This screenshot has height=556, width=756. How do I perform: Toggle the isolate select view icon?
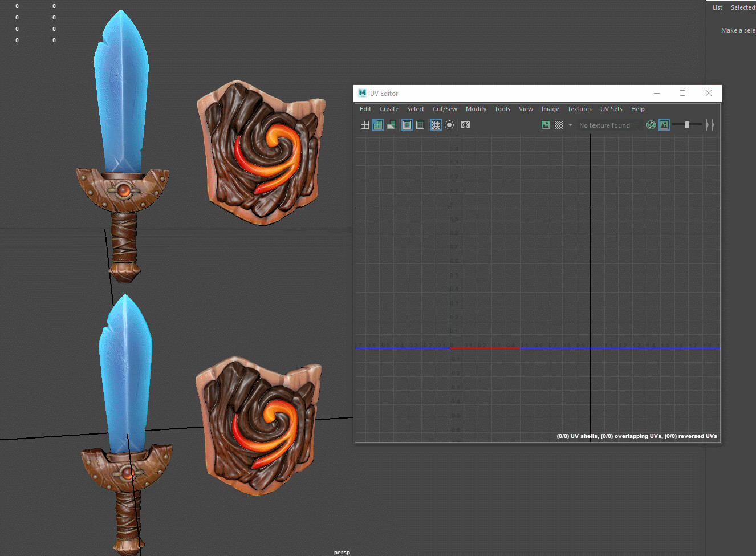(449, 125)
